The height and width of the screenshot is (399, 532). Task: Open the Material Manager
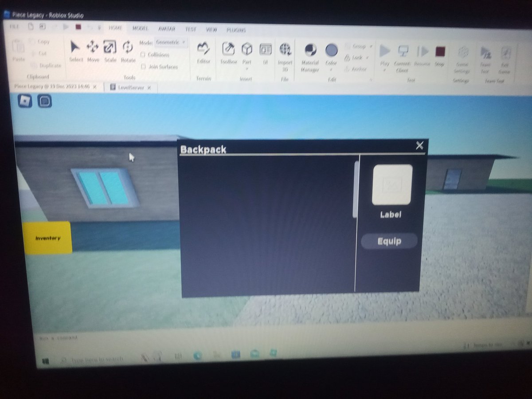310,57
